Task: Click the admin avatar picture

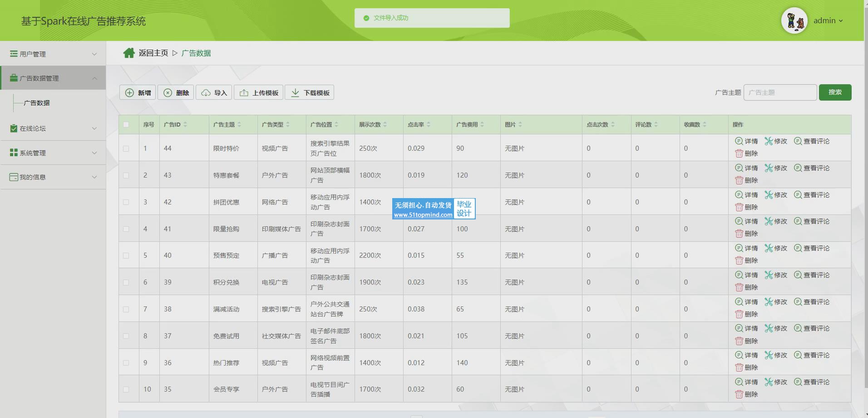Action: 794,20
